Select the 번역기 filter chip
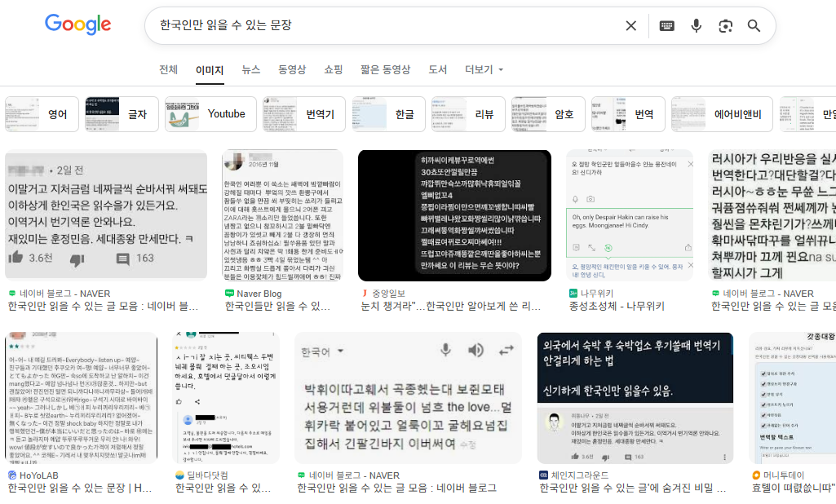Screen dimensions: 836x504 tap(304, 114)
